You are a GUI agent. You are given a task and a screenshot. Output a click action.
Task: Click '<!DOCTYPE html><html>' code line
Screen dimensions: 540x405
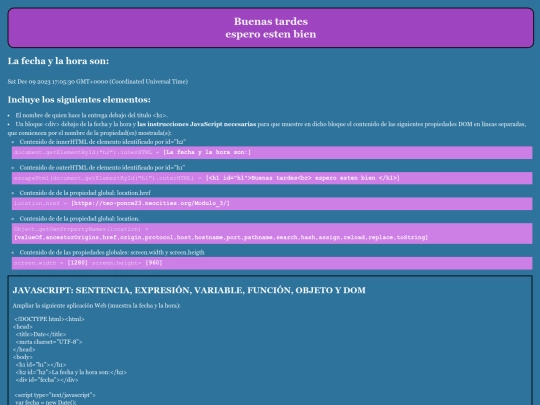[49, 319]
